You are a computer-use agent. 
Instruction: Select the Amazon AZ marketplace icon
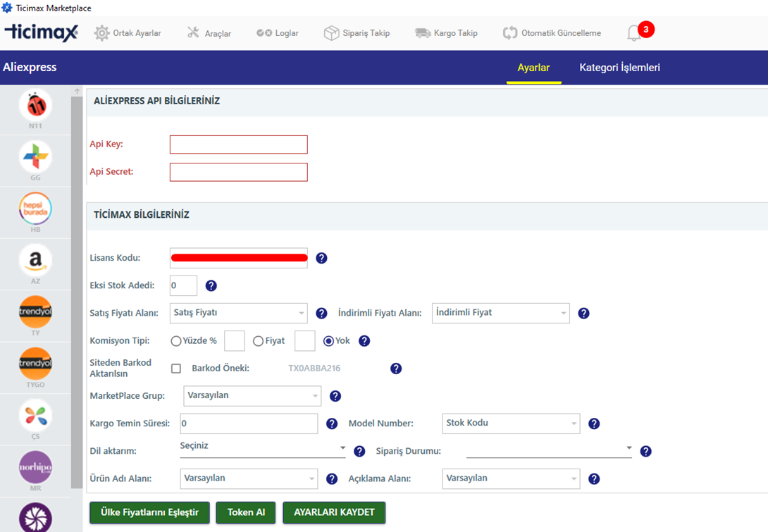coord(35,260)
